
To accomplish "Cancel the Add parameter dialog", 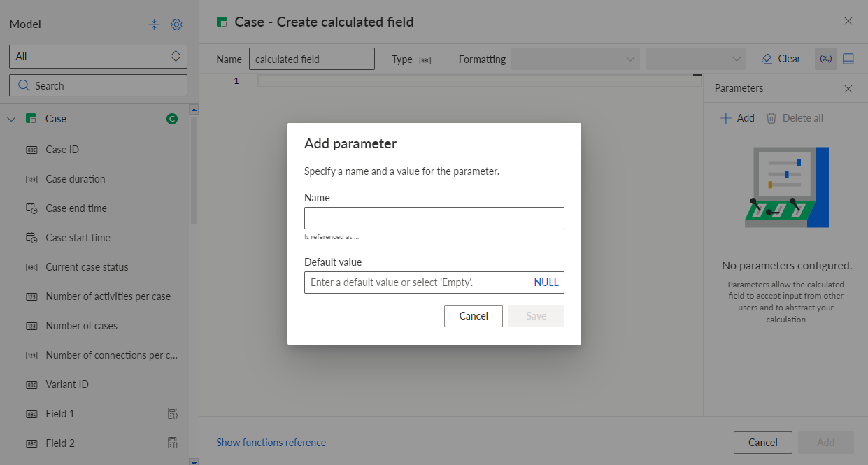I will pyautogui.click(x=474, y=316).
